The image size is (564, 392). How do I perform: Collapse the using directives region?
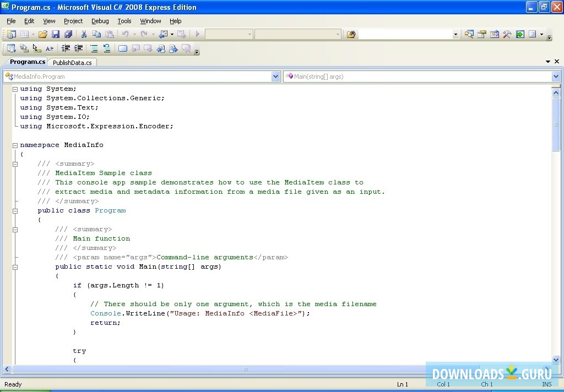tap(15, 89)
